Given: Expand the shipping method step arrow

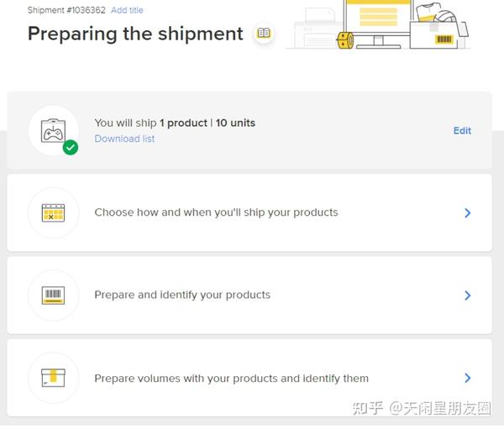Looking at the screenshot, I should (468, 213).
